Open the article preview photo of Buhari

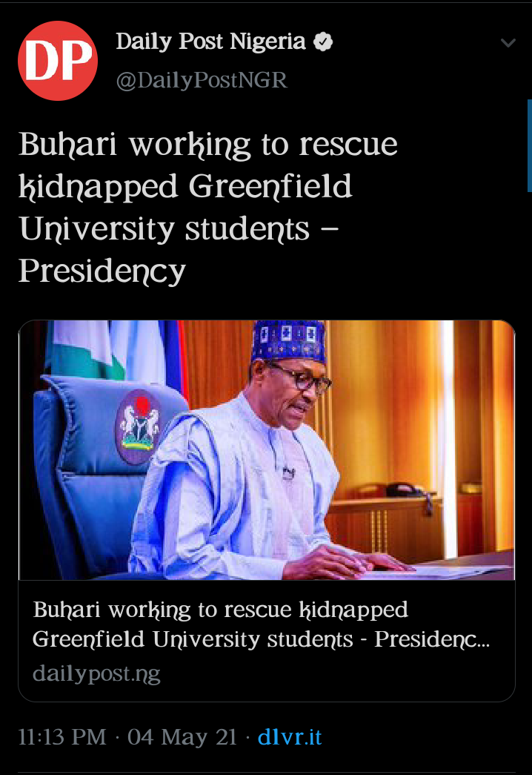[267, 449]
